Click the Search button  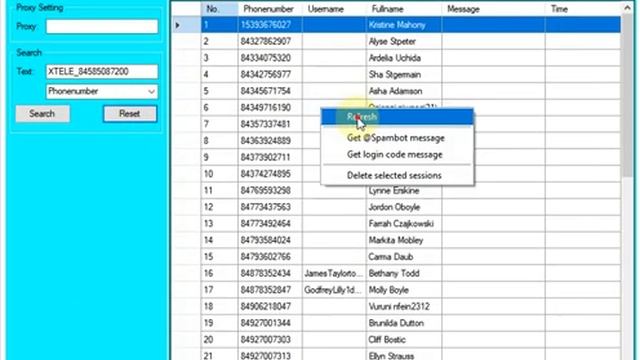click(x=42, y=114)
